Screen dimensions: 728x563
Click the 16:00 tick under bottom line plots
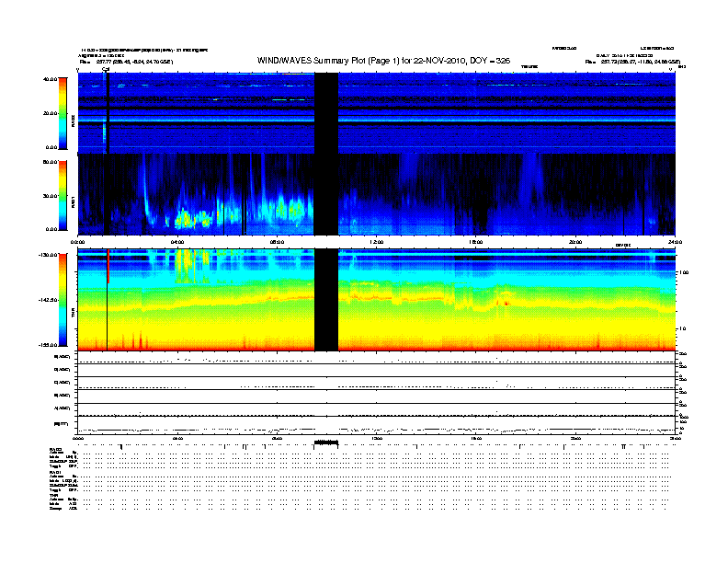point(476,438)
